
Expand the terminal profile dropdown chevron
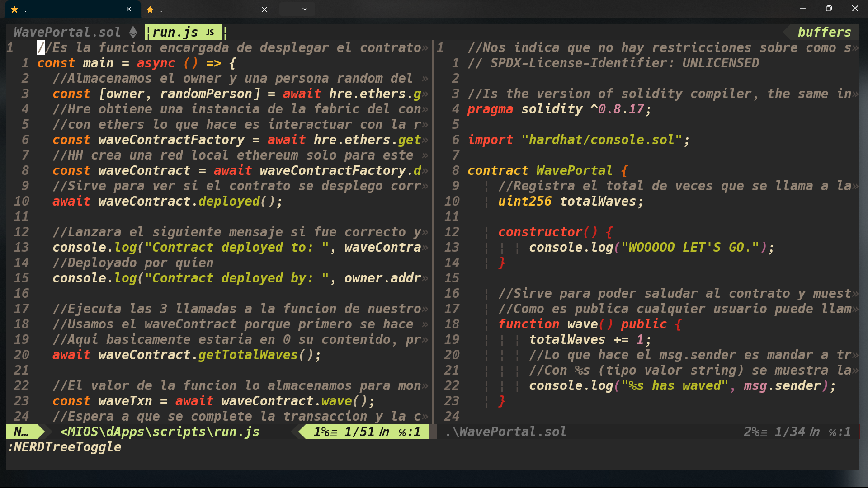coord(305,9)
